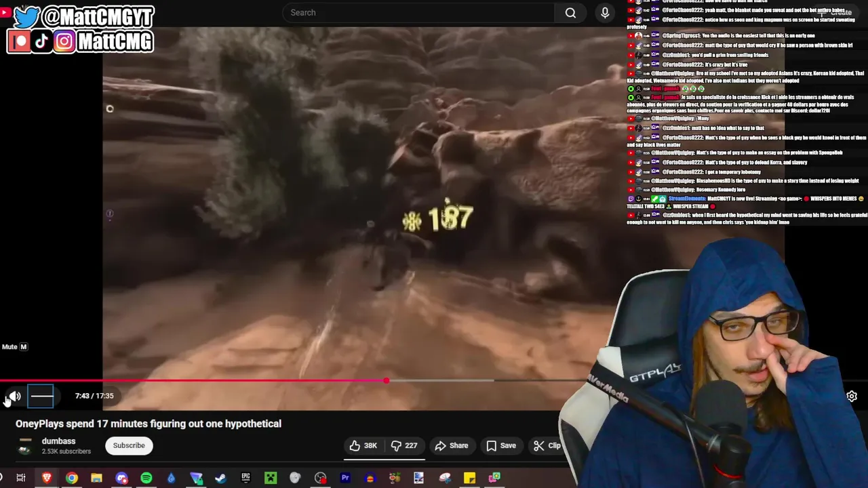Click the 7:43 / 17:35 time display
Viewport: 868px width, 488px height.
[x=94, y=396]
